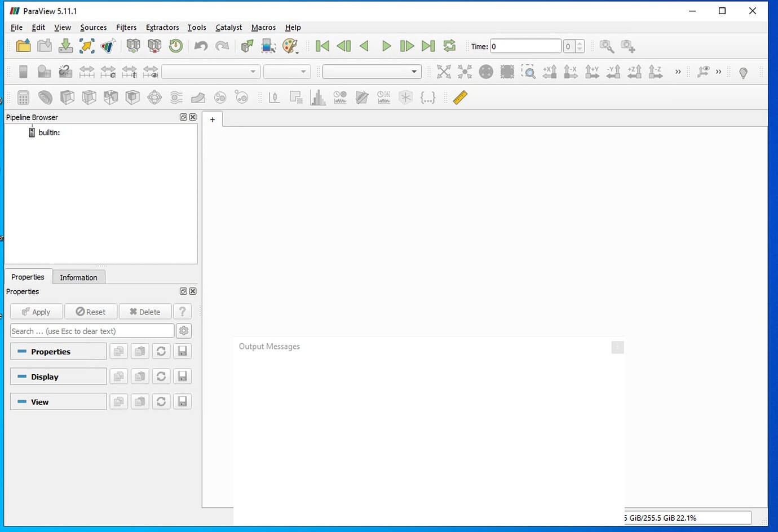Image resolution: width=778 pixels, height=532 pixels.
Task: Apply the Contour filter from the toolbar
Action: tap(45, 97)
